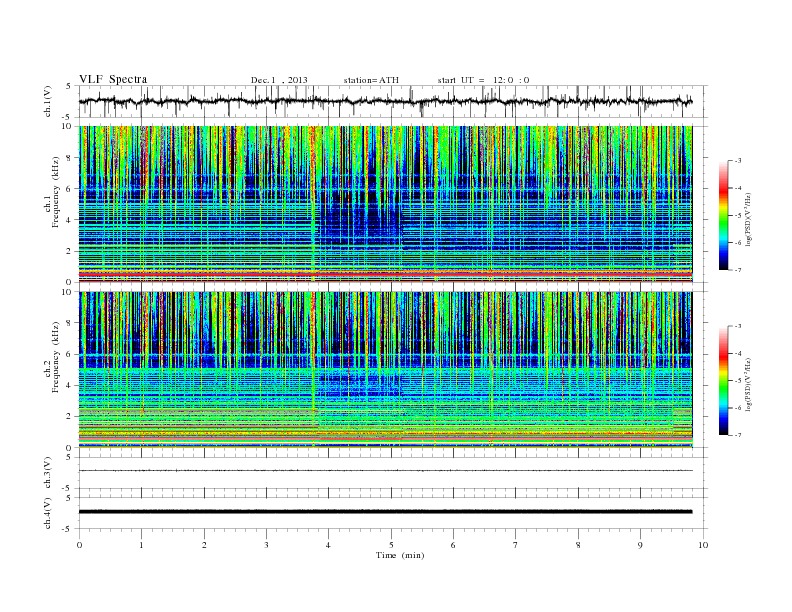Viewport: 792px width, 612px height.
Task: Click the ch.2 color bar 'log(PSD)(V²/Hz)' label
Action: (749, 384)
